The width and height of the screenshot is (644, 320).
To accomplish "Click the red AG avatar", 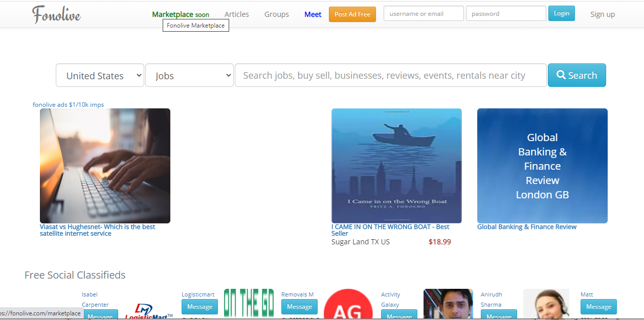I will point(348,305).
